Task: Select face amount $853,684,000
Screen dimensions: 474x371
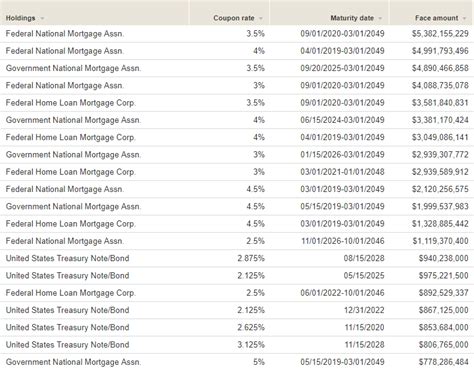Action: coord(444,328)
